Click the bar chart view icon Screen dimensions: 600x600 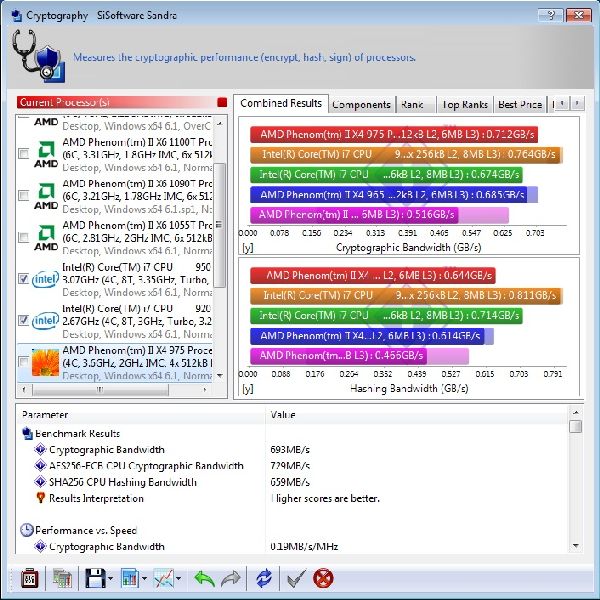pyautogui.click(x=129, y=578)
